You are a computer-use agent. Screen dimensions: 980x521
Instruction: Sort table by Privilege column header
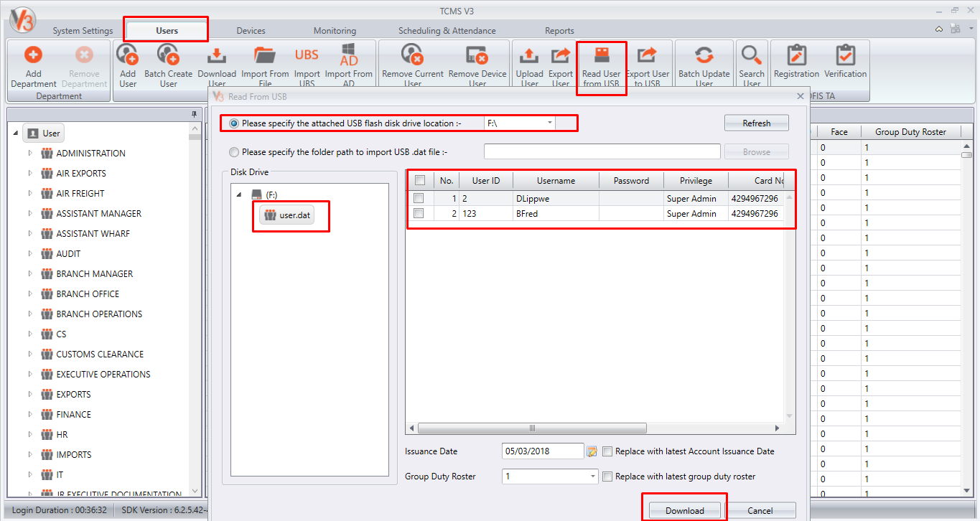pos(696,181)
